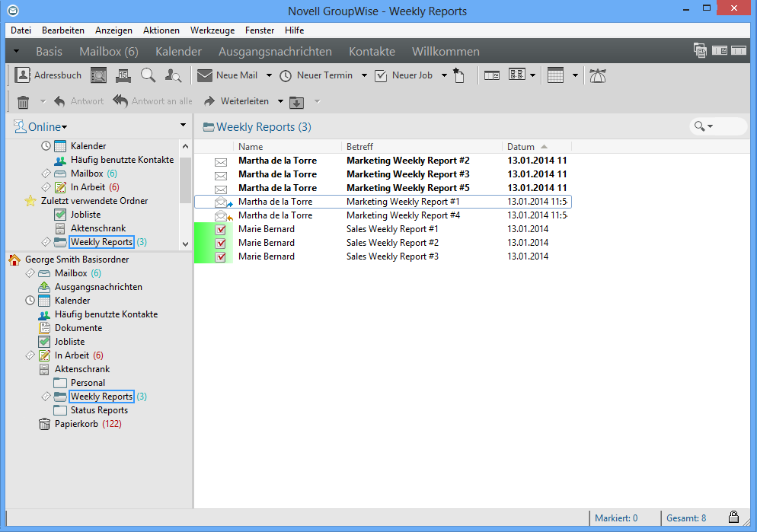Open message Marketing Weekly Report #4
Viewport: 757px width, 532px height.
382,215
